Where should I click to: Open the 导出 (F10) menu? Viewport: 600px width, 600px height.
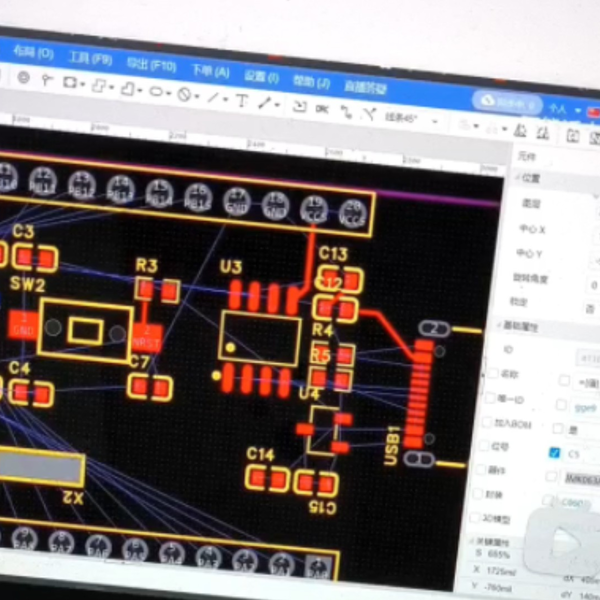[152, 65]
